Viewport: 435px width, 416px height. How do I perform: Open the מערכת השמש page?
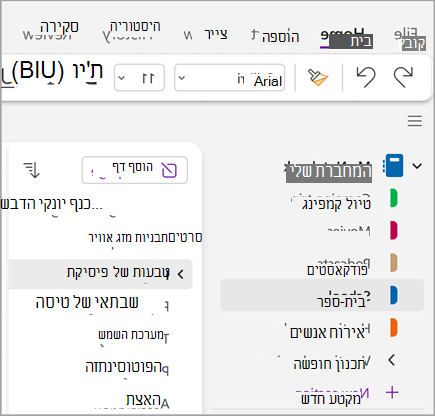[131, 334]
